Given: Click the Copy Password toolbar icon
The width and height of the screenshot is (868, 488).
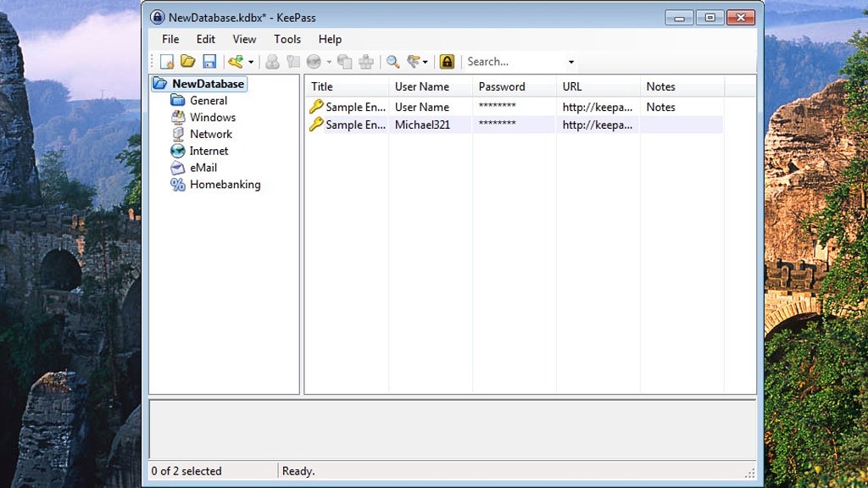Looking at the screenshot, I should click(x=292, y=61).
